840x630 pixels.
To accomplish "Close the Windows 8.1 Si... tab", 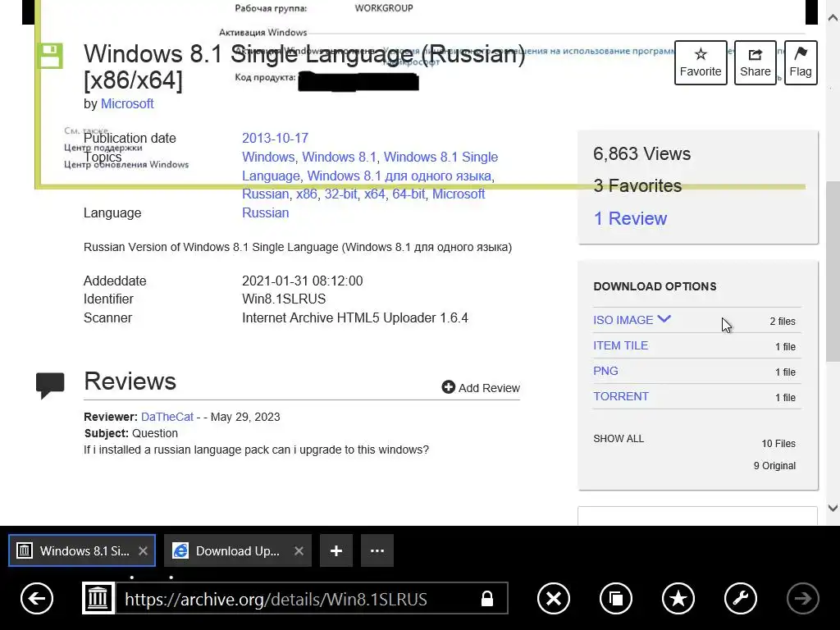I will (x=143, y=550).
